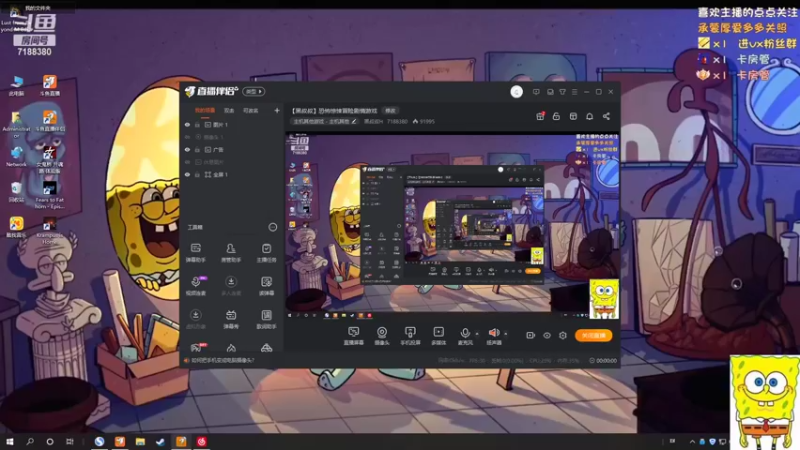Toggle lock on 图片 1 layer

click(x=197, y=124)
